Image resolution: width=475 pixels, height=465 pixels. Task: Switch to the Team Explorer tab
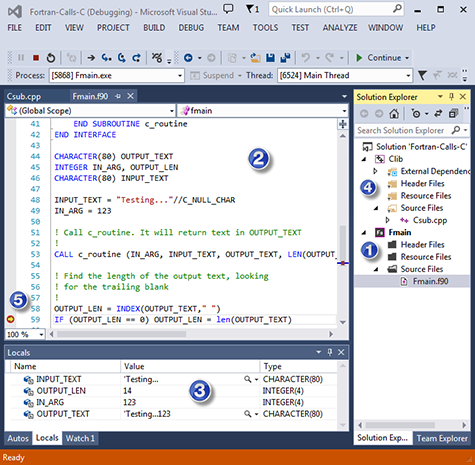pos(442,438)
